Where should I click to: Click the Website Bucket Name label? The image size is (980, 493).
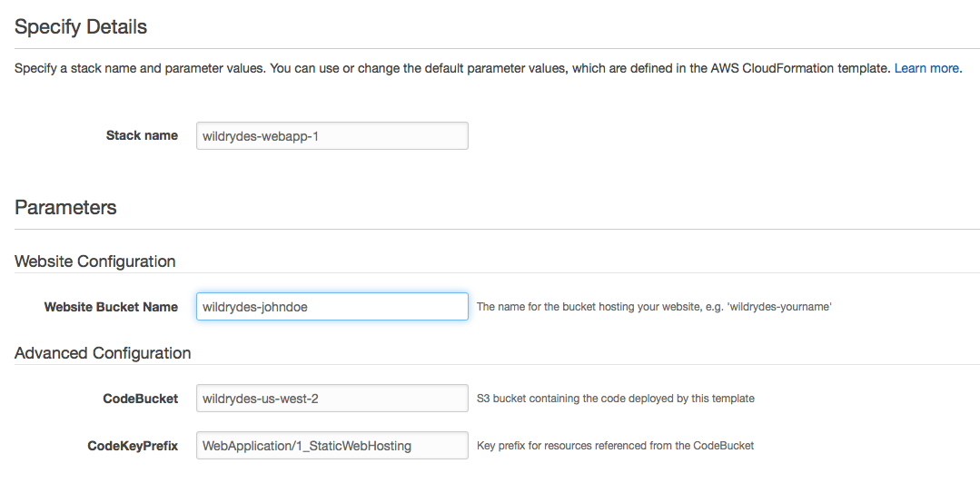[x=111, y=307]
